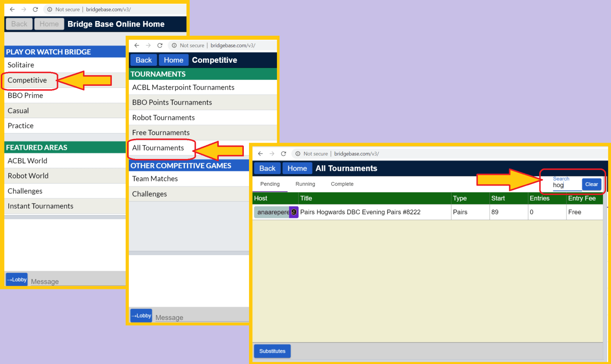Click browser forward arrow in Competitive window
Screen dimensions: 611x364
pos(148,45)
